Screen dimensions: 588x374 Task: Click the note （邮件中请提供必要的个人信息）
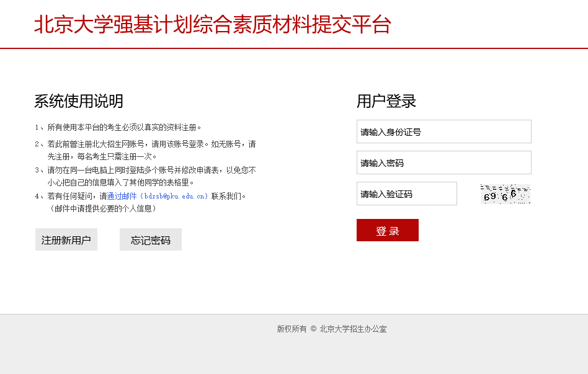[x=102, y=208]
